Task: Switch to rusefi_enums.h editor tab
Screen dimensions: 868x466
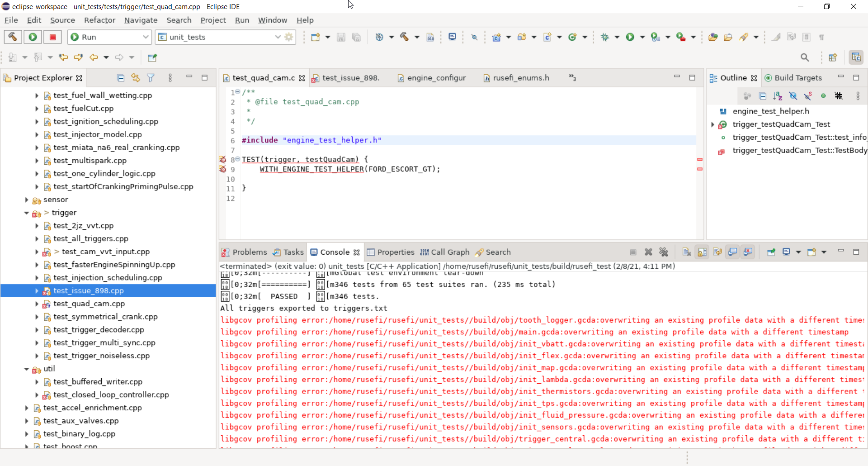Action: tap(516, 78)
